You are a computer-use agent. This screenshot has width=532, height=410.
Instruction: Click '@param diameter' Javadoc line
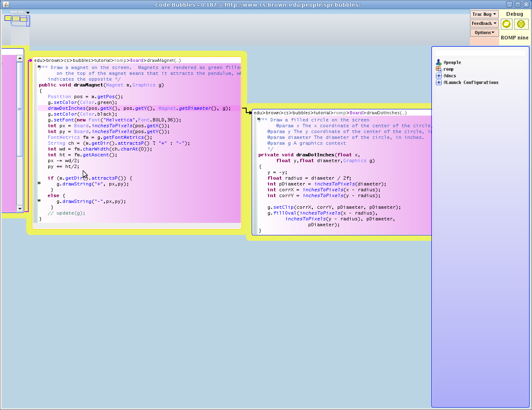(346, 137)
